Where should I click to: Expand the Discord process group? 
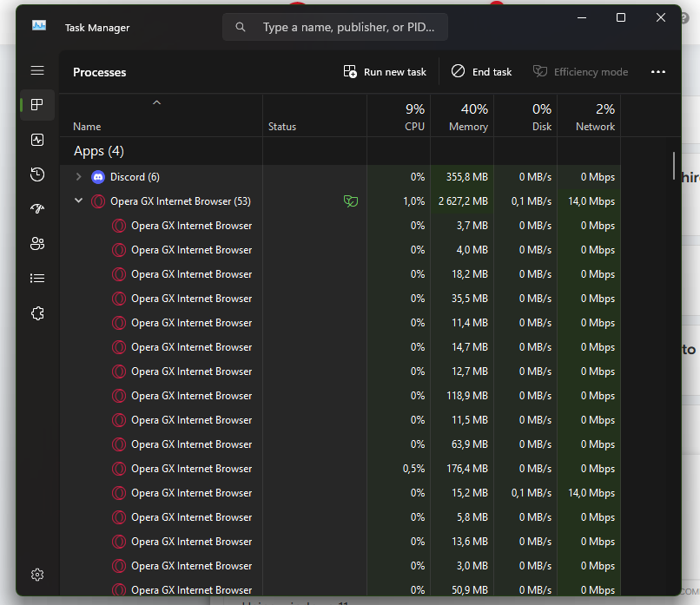coord(78,177)
